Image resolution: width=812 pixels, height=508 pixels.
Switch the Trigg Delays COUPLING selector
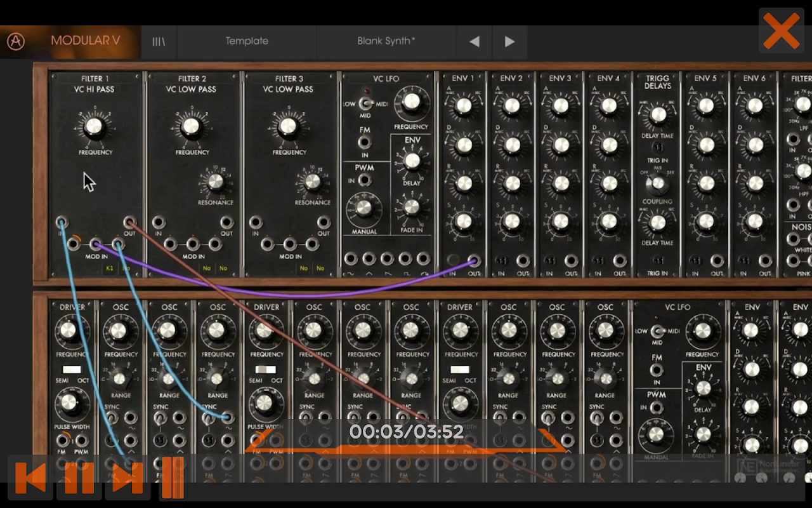coord(657,184)
